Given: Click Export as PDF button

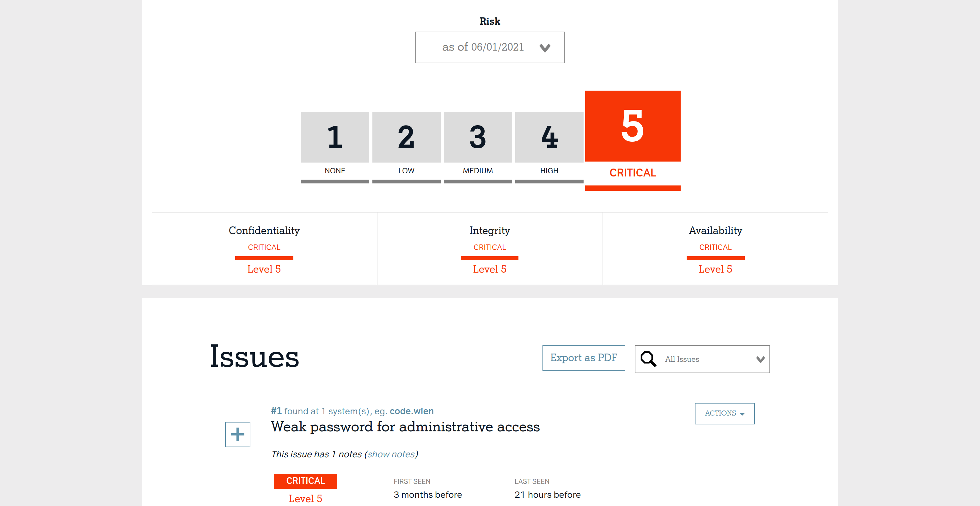Looking at the screenshot, I should pyautogui.click(x=583, y=358).
